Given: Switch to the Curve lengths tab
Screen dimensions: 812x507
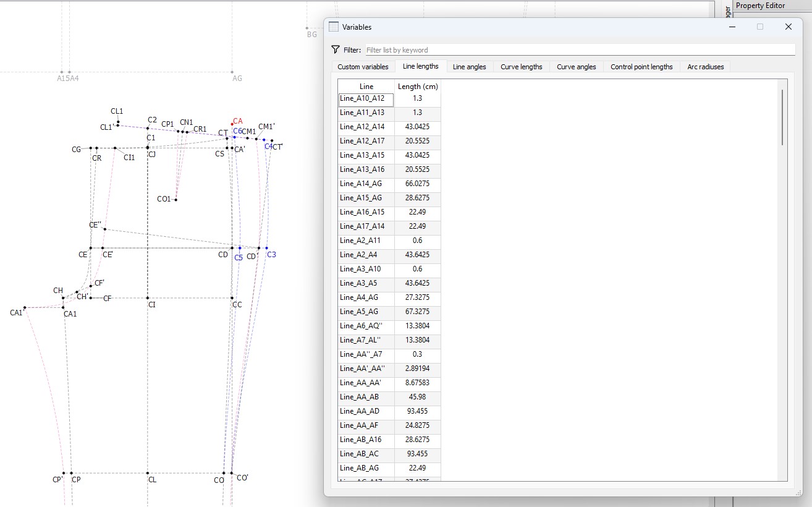Looking at the screenshot, I should [x=521, y=66].
